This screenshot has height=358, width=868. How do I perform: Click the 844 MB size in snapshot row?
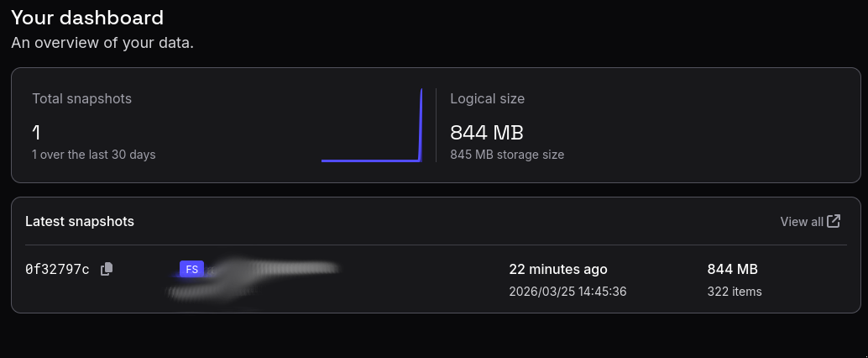tap(732, 270)
